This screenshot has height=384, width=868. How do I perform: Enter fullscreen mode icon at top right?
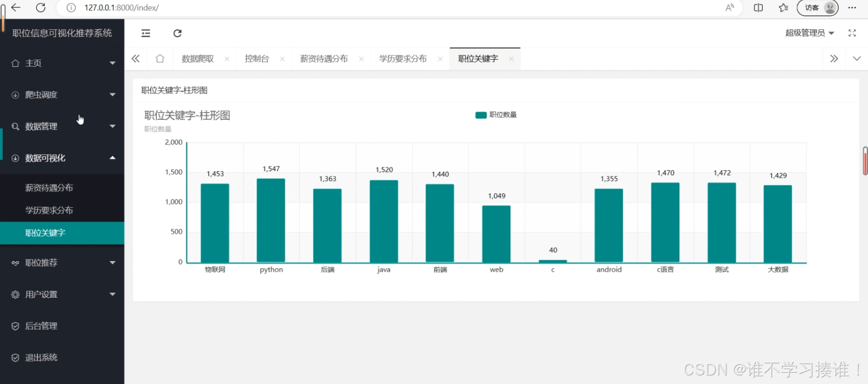[x=852, y=33]
